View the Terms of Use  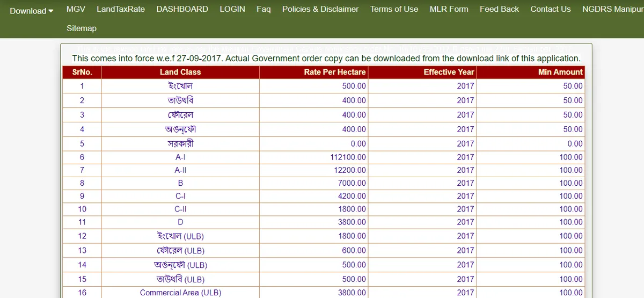pyautogui.click(x=394, y=9)
